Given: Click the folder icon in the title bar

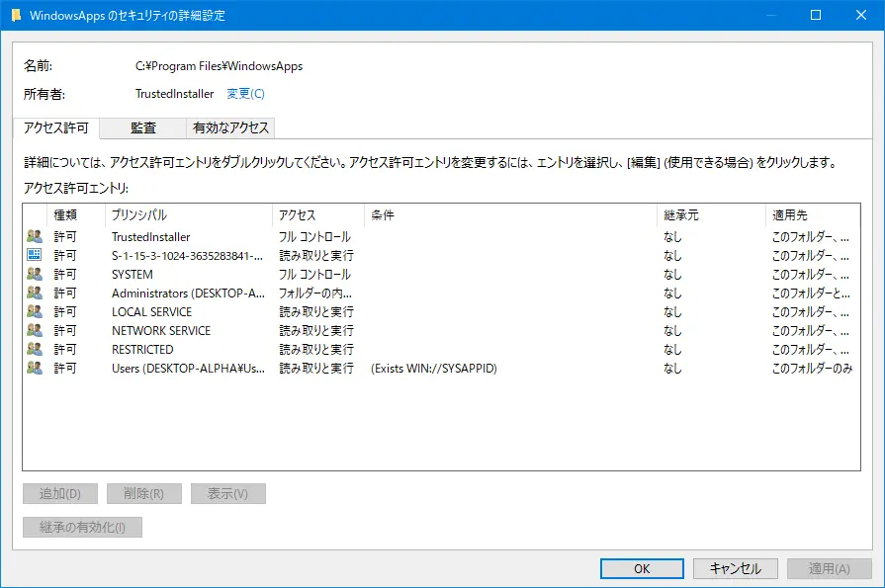Looking at the screenshot, I should pos(17,15).
